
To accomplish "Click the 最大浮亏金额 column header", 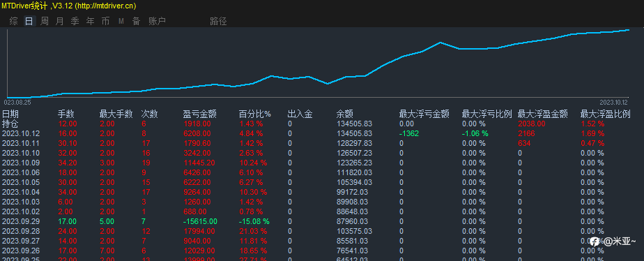I will (x=424, y=114).
